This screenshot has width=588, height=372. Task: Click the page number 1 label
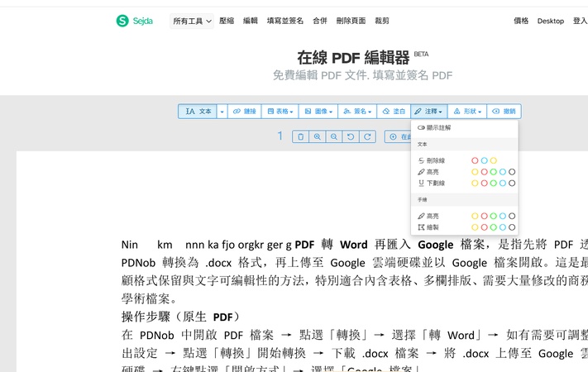[280, 136]
